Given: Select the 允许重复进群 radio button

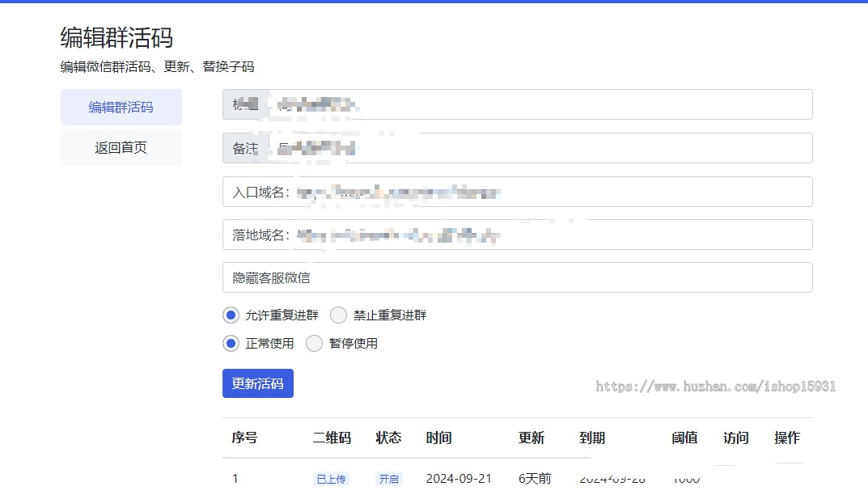Looking at the screenshot, I should click(x=231, y=315).
